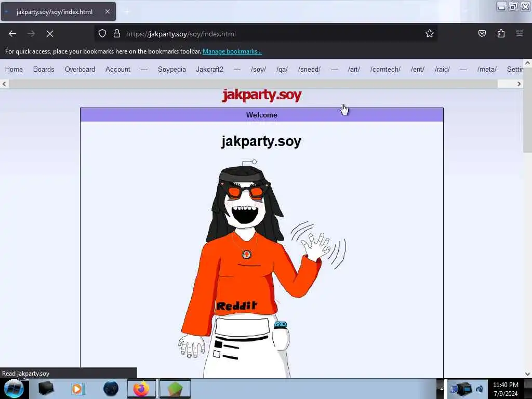Open a new tab with the plus button
The image size is (532, 399).
pos(127,12)
